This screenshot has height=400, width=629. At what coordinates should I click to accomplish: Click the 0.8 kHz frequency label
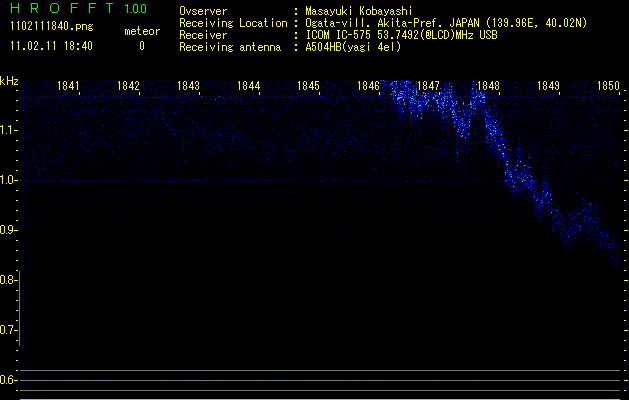(x=8, y=280)
